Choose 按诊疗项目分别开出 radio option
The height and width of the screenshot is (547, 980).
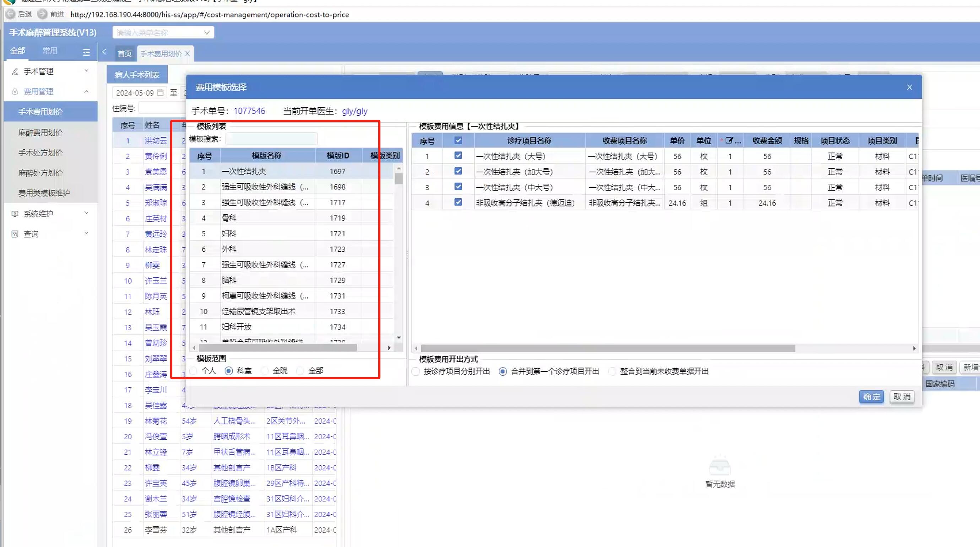[x=416, y=371]
